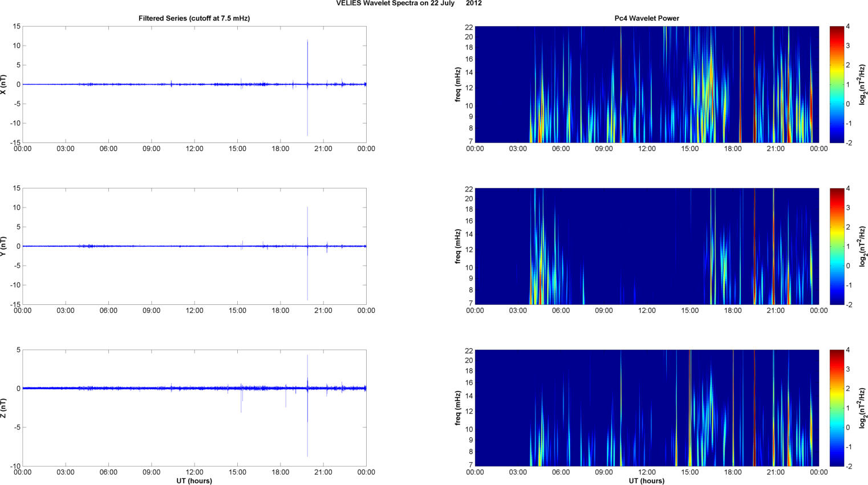Click the colorbar beside the middle spectrogram
Viewport: 868px width, 485px height.
836,246
